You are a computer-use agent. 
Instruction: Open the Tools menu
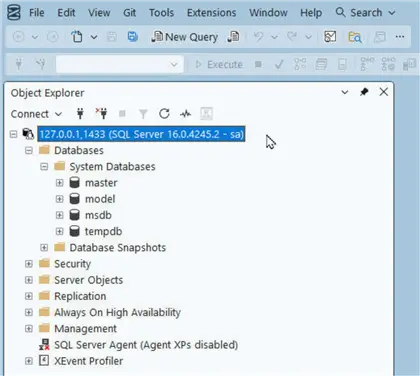[x=161, y=13]
